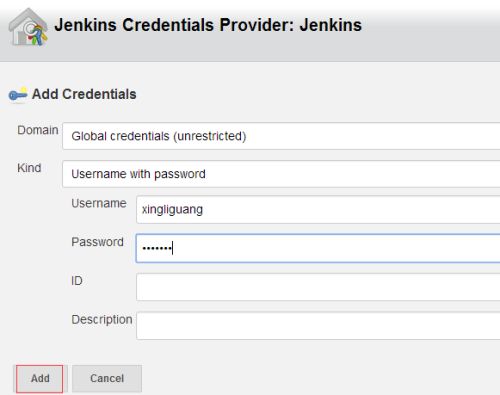Click the Jenkins credentials house-and-keys icon

pos(28,27)
